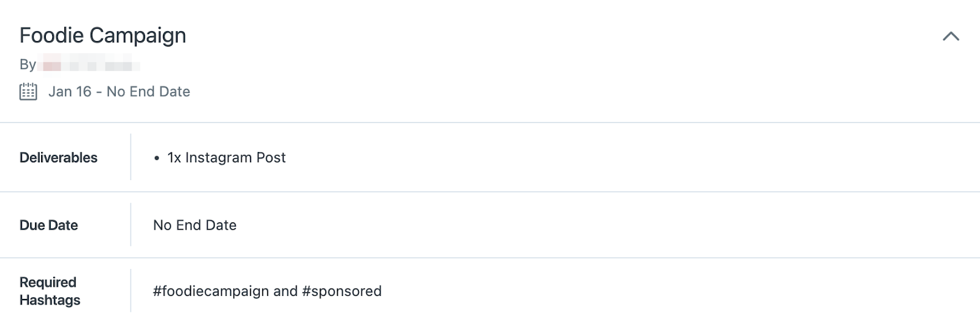The image size is (980, 321).
Task: Click the Required Hashtags row label
Action: (50, 291)
